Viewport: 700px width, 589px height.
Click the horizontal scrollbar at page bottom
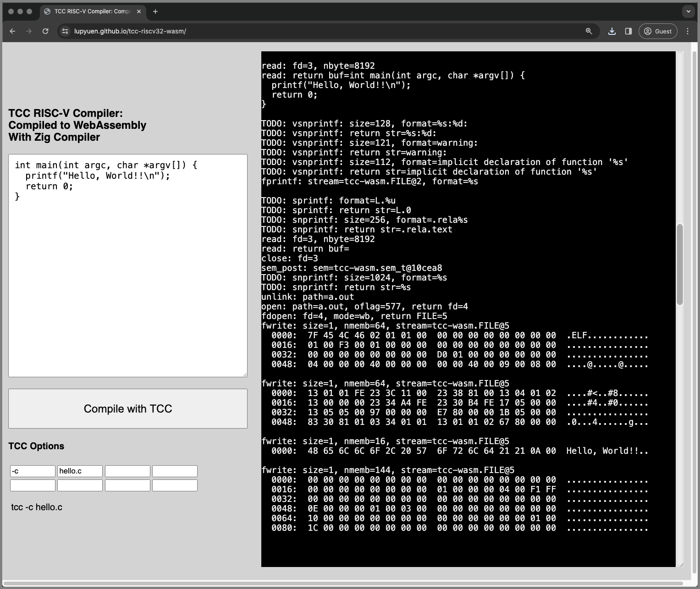[344, 583]
